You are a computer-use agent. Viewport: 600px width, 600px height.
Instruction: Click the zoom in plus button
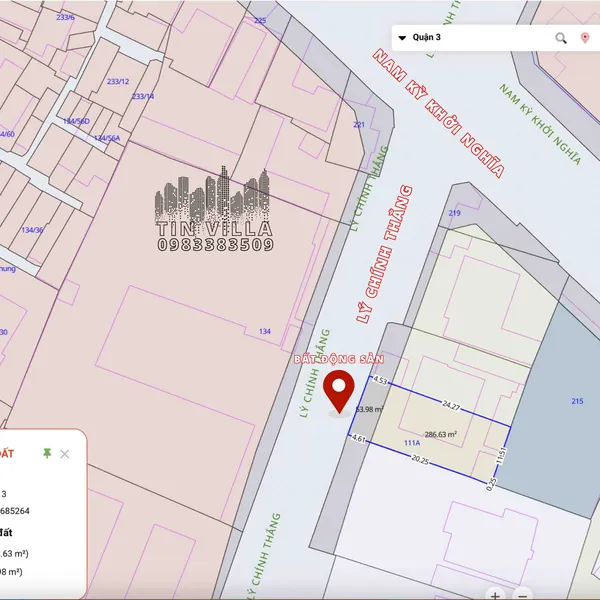495,596
